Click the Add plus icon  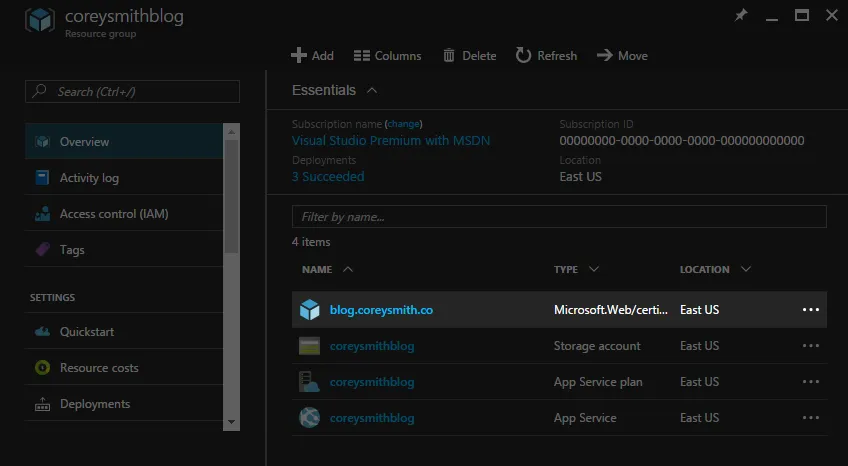click(299, 55)
